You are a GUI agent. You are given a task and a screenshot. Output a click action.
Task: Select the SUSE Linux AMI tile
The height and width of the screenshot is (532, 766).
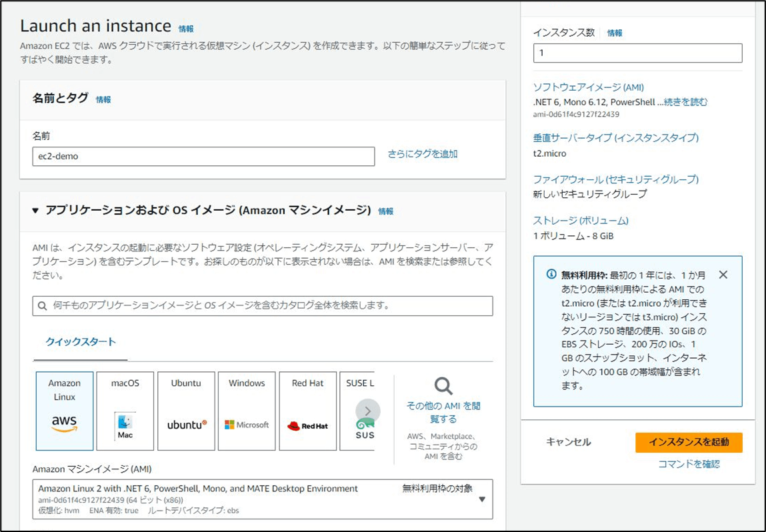coord(357,411)
